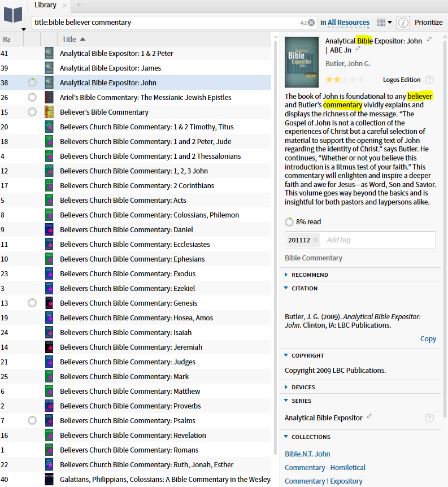Image resolution: width=448 pixels, height=487 pixels.
Task: Click the All Resources filter link
Action: [348, 23]
